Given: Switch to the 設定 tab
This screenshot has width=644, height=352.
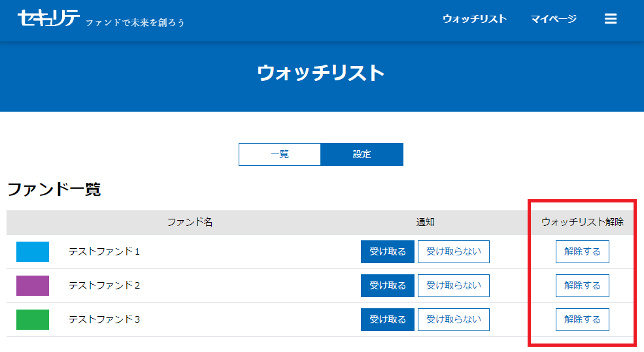Looking at the screenshot, I should [362, 154].
